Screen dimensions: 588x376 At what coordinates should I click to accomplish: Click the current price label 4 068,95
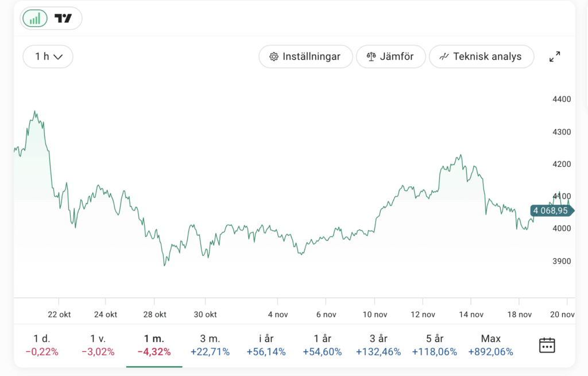pos(551,211)
